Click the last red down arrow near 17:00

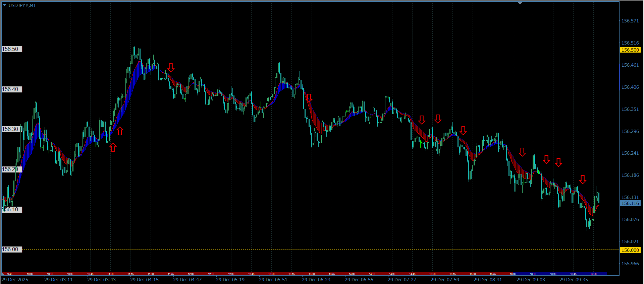[x=583, y=180]
